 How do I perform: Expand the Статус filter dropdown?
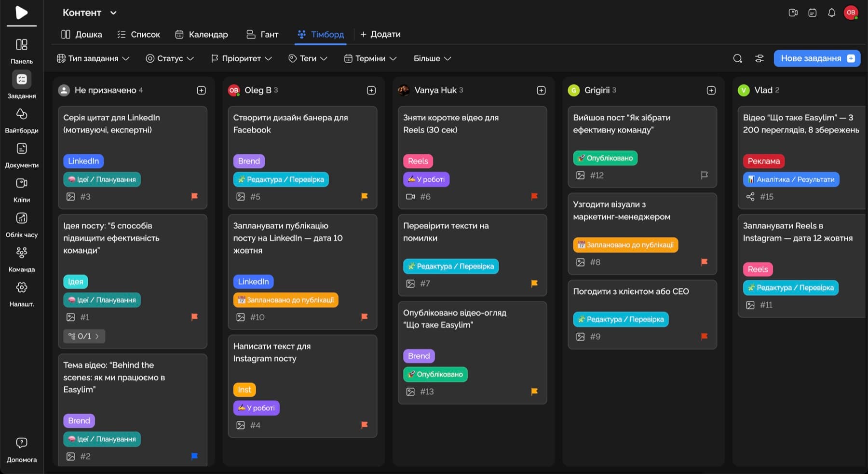170,58
